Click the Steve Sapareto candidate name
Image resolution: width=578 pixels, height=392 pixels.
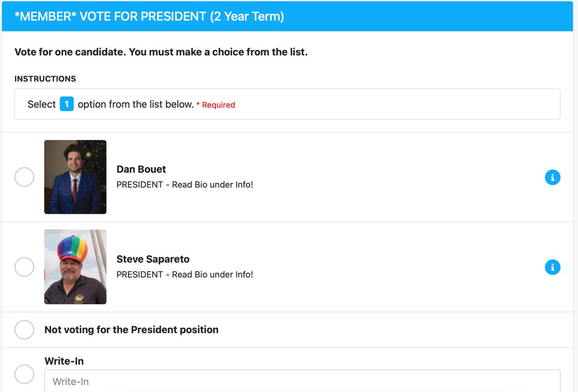click(x=153, y=259)
